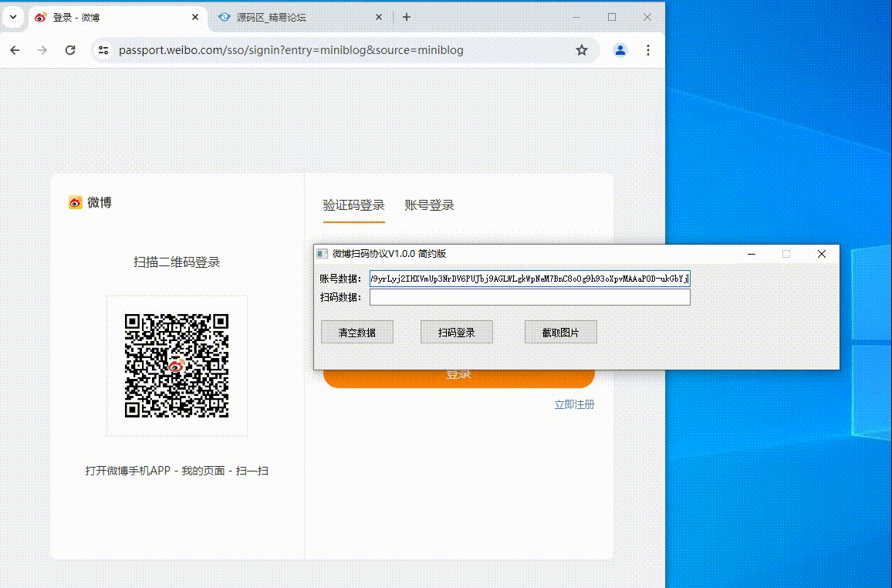Click the empty 扫码数据 input field
Image resolution: width=892 pixels, height=588 pixels.
529,297
